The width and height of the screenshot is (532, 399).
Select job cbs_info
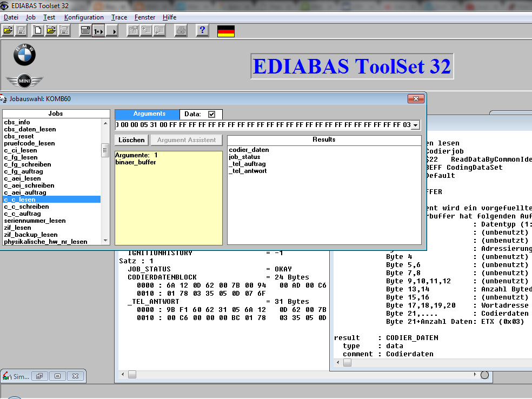point(17,122)
